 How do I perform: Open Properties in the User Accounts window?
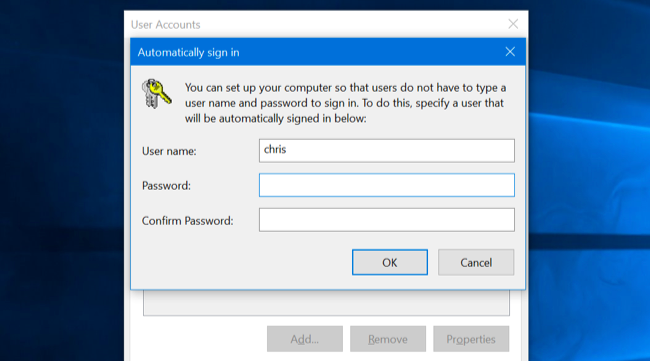click(471, 339)
